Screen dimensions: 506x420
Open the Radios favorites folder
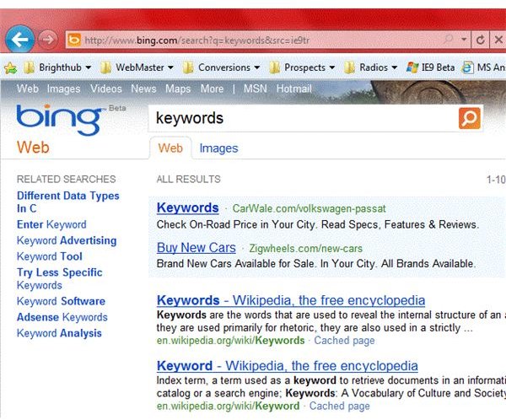(x=370, y=67)
